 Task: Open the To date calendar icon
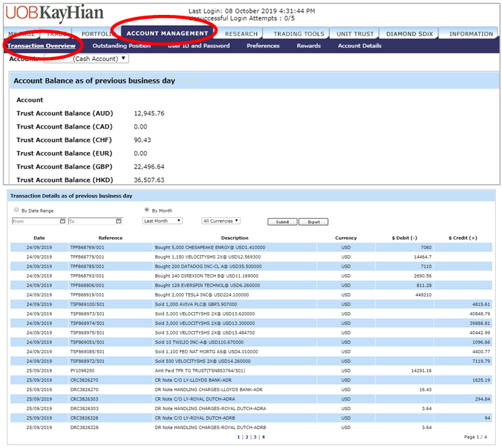click(x=119, y=221)
